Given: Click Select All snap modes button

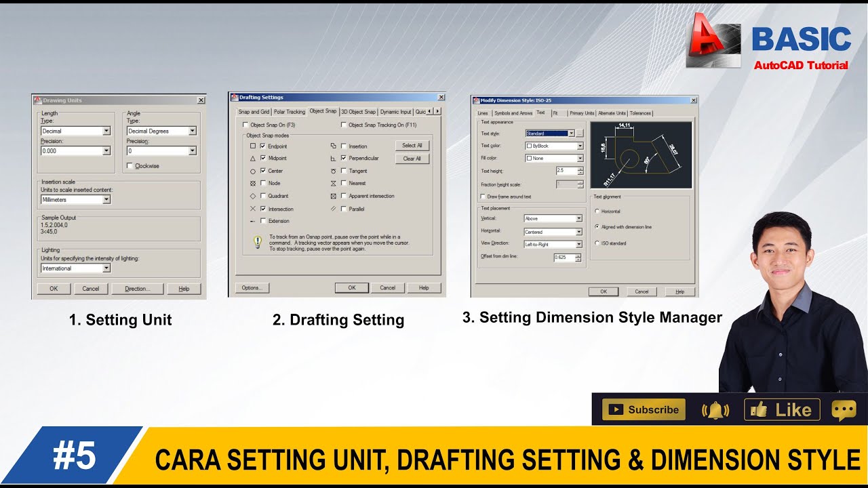Looking at the screenshot, I should (x=412, y=146).
